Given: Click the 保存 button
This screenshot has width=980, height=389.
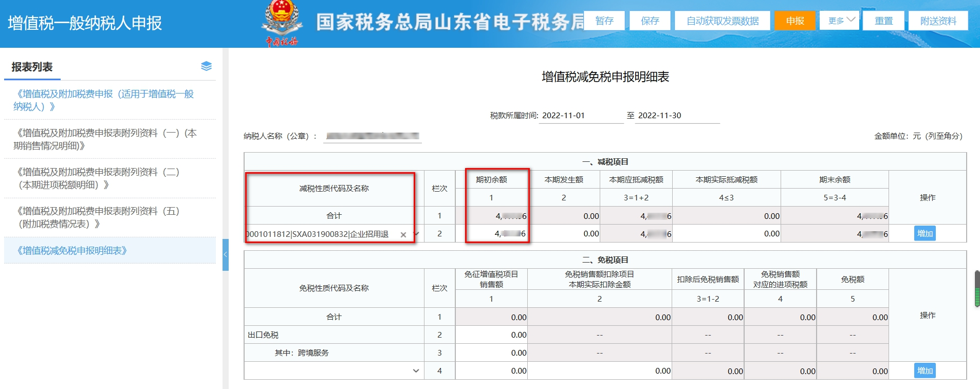Looking at the screenshot, I should 650,21.
